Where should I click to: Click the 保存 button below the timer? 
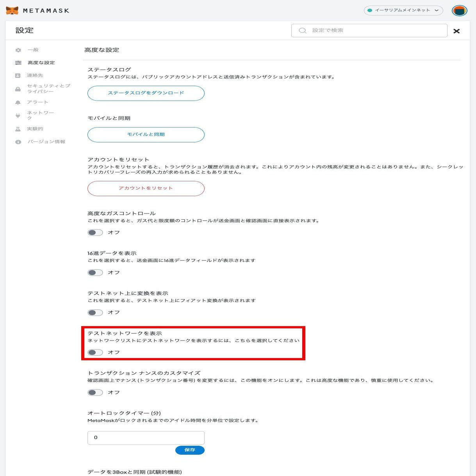pyautogui.click(x=190, y=450)
